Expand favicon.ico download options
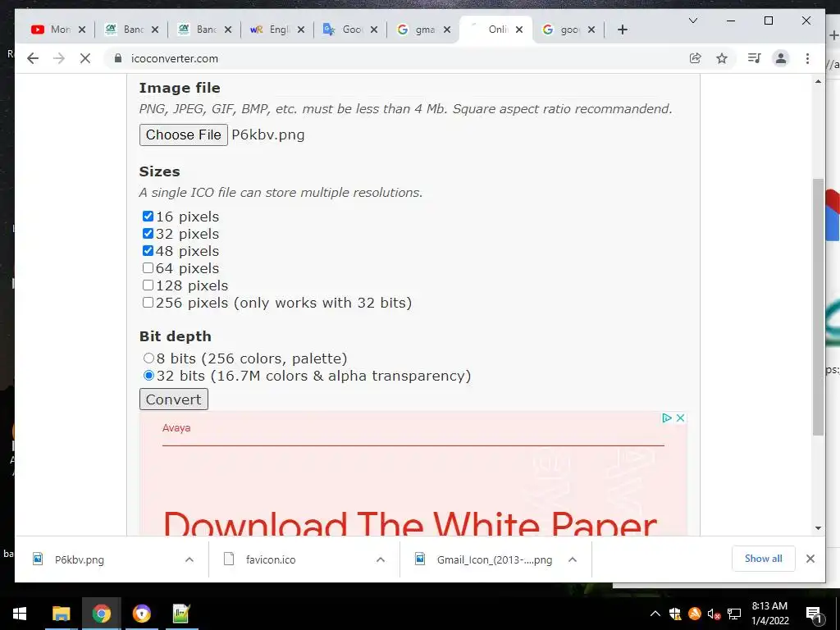840x630 pixels. tap(381, 559)
